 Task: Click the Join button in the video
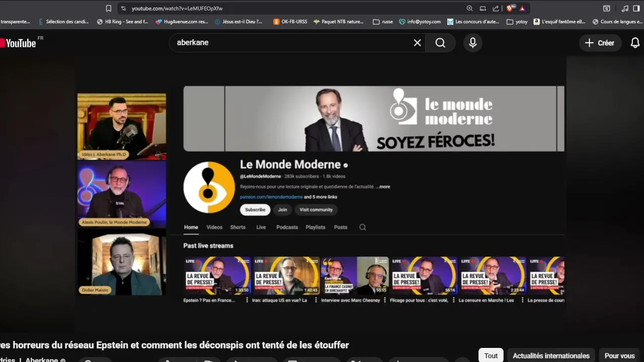[282, 210]
